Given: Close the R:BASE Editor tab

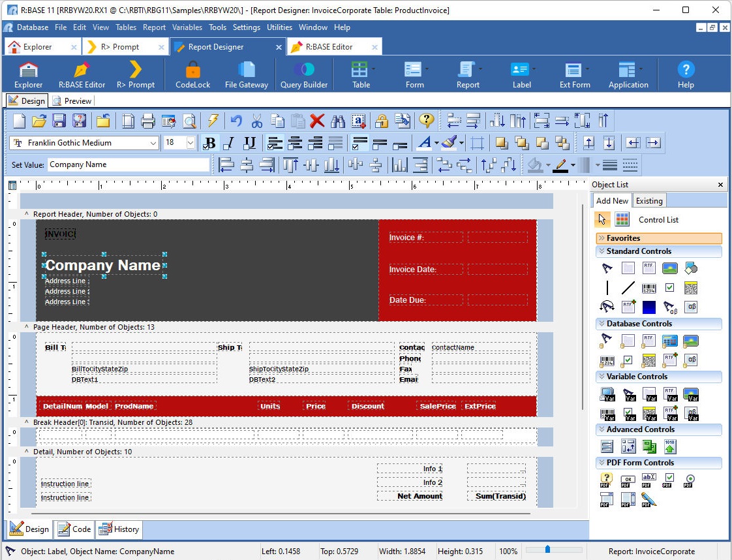Looking at the screenshot, I should (374, 47).
